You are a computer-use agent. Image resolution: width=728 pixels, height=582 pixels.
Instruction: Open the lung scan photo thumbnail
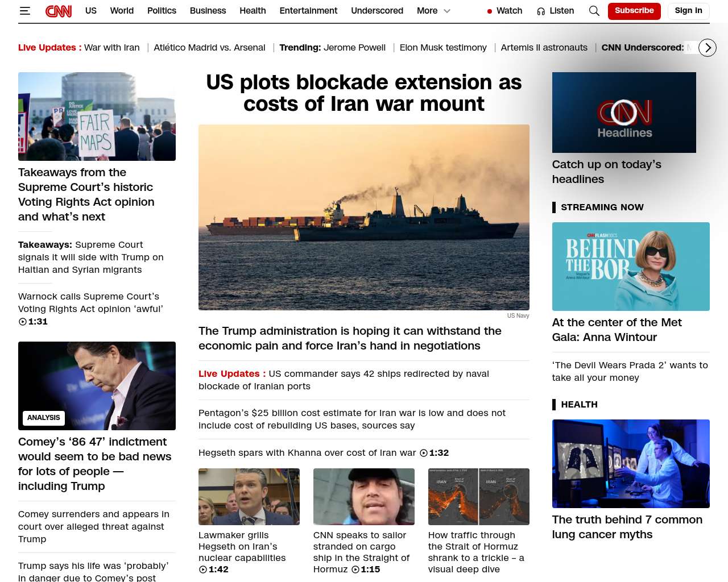click(631, 464)
